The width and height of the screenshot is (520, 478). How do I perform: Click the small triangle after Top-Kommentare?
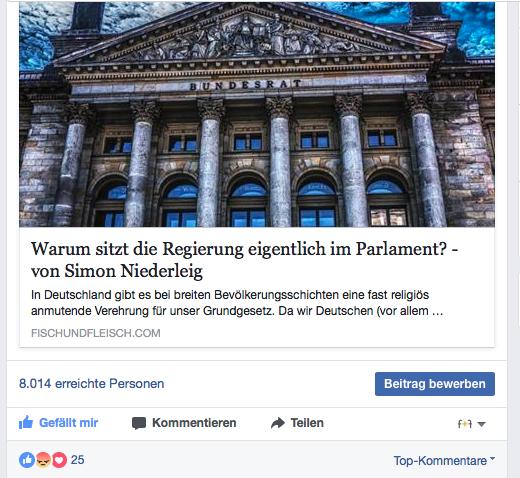click(x=492, y=458)
